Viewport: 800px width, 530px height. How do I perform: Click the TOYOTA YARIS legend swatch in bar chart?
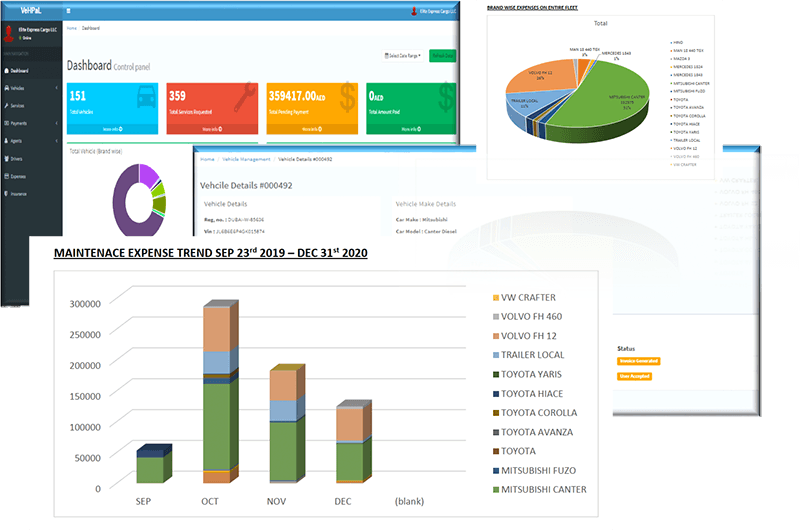496,374
